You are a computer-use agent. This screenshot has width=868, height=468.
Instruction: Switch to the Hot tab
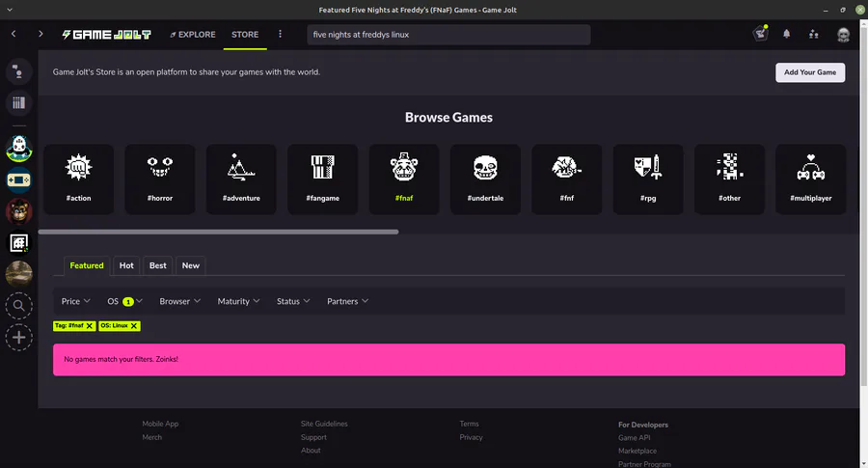(x=126, y=266)
